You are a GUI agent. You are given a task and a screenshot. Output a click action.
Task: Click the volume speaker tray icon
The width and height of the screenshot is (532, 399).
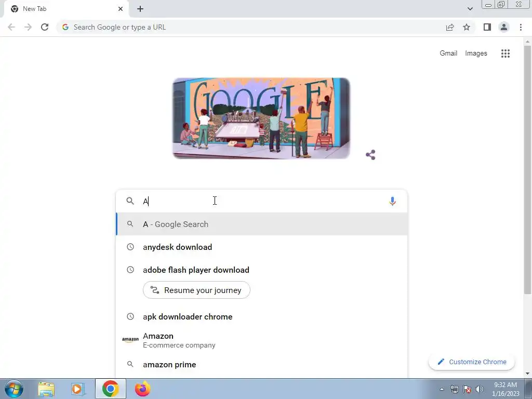pyautogui.click(x=480, y=389)
